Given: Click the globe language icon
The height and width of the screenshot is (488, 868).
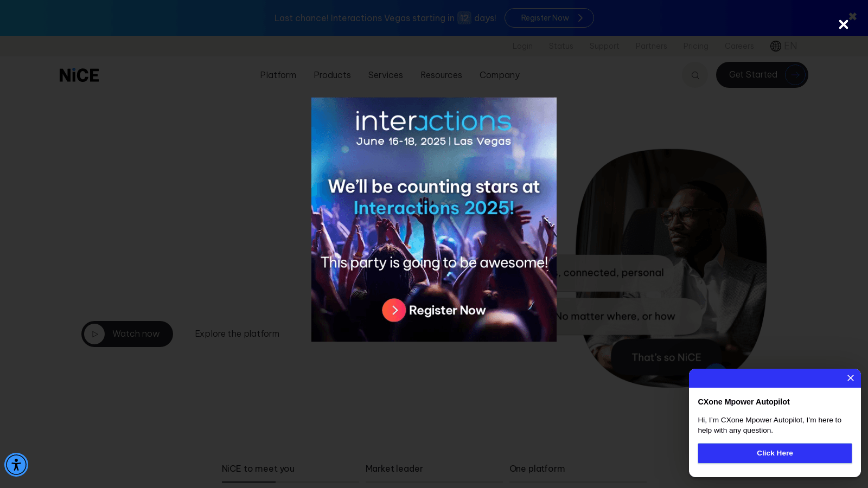Looking at the screenshot, I should click(776, 46).
